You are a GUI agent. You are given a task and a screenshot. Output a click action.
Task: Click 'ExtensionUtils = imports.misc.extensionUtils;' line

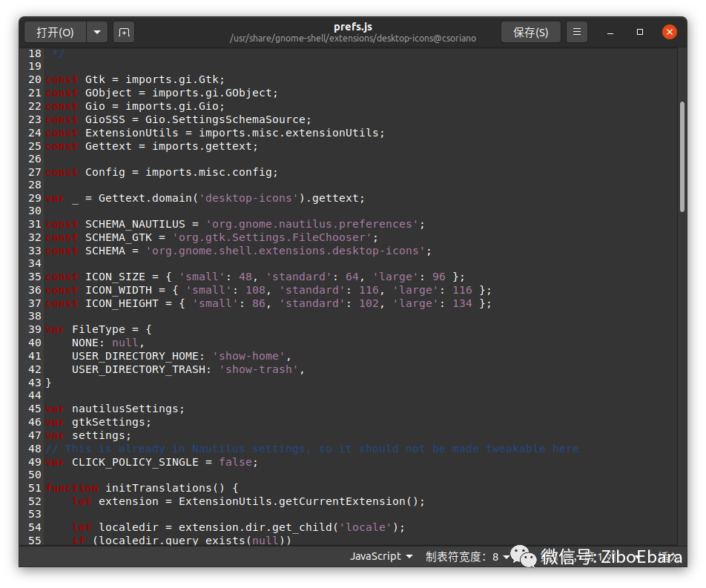point(235,133)
